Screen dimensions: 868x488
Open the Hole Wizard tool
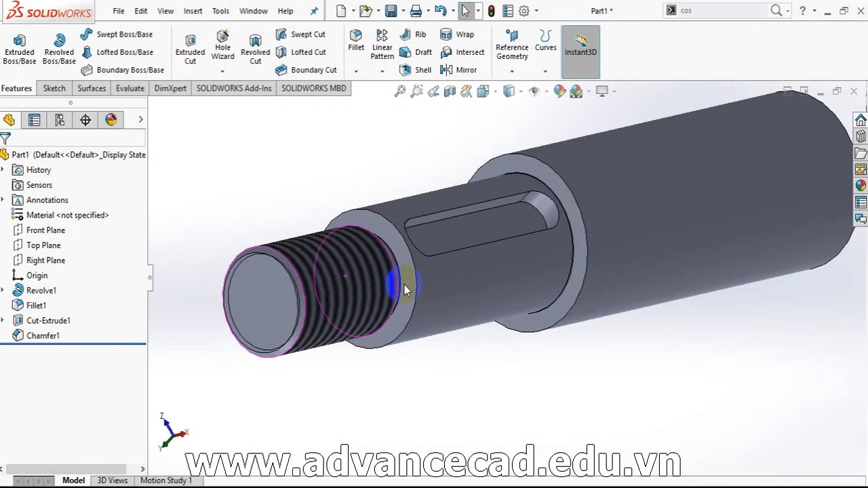tap(222, 46)
